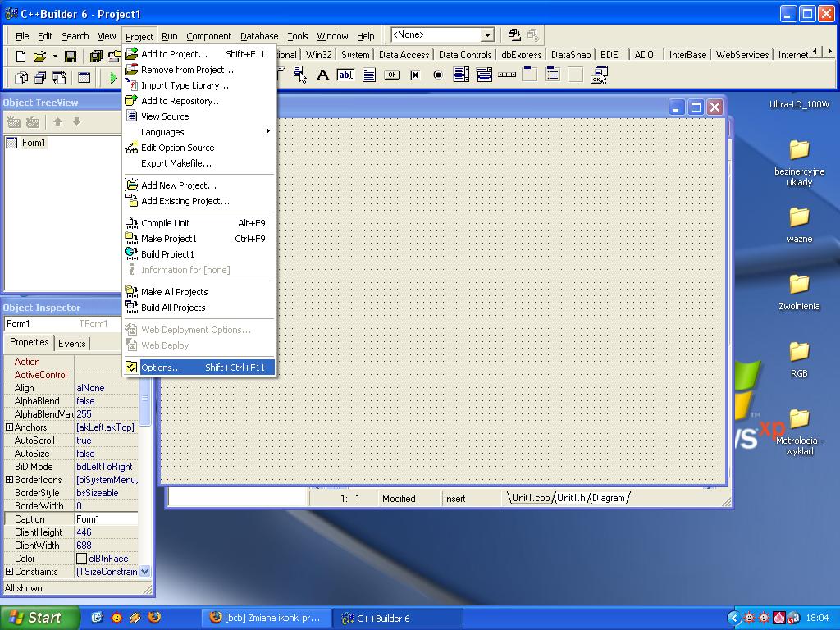Open the File menu
840x630 pixels.
click(22, 36)
